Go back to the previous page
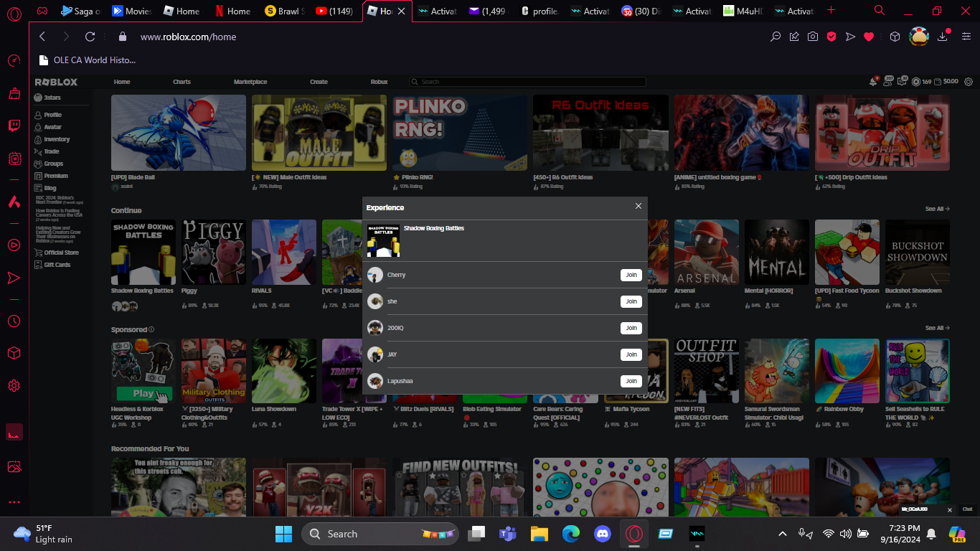Screen dimensions: 980x551 coord(42,37)
